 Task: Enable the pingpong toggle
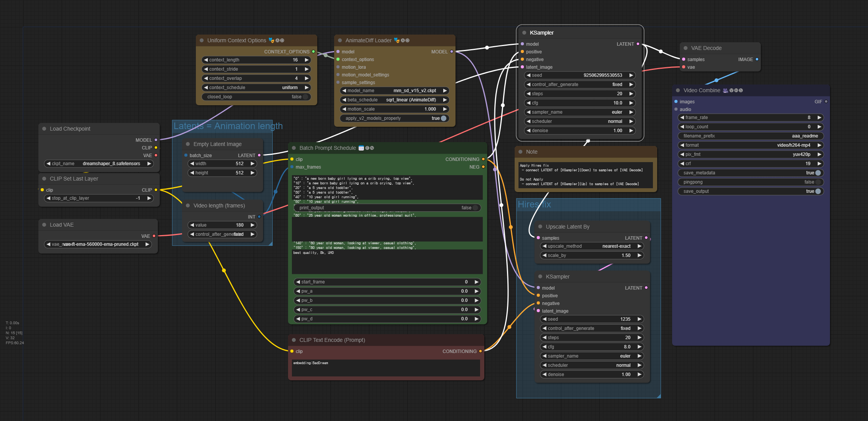(x=818, y=182)
